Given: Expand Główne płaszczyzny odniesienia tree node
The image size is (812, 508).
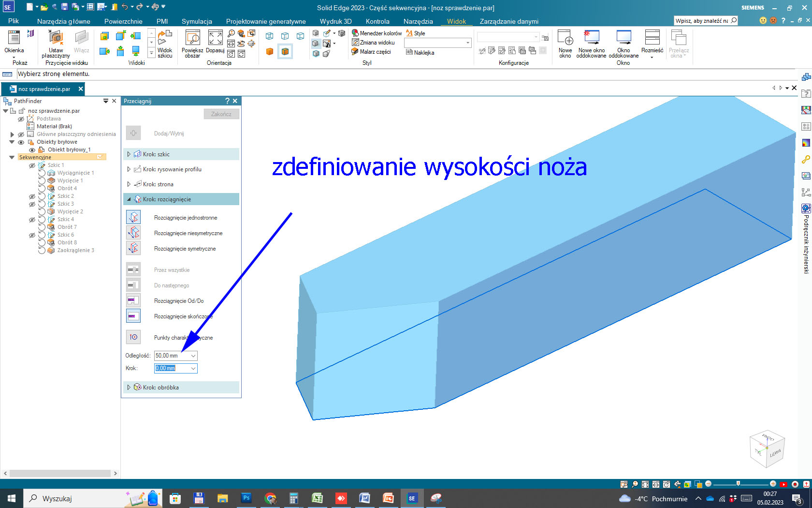Looking at the screenshot, I should tap(12, 134).
